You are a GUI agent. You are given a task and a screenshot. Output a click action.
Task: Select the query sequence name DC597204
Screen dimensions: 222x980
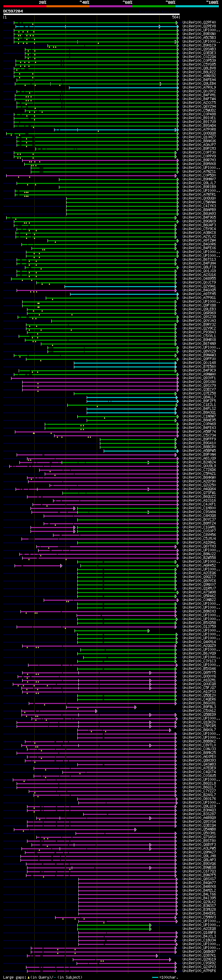(x=13, y=11)
